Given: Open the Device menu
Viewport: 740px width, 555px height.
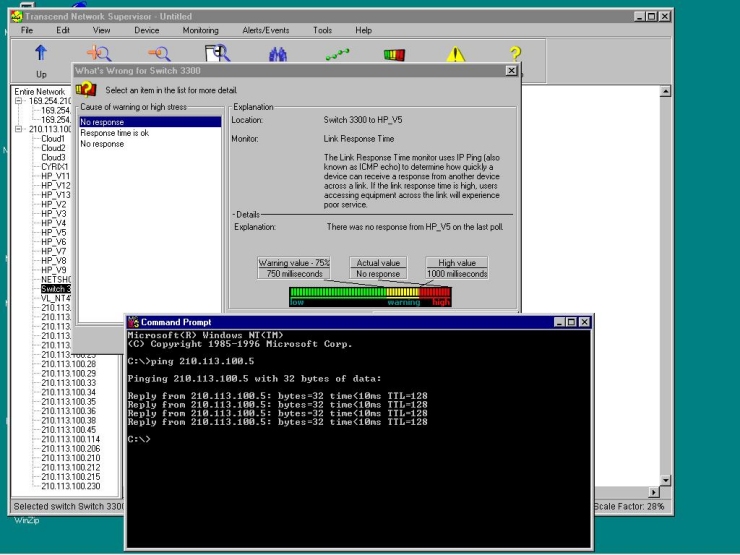Looking at the screenshot, I should 146,30.
